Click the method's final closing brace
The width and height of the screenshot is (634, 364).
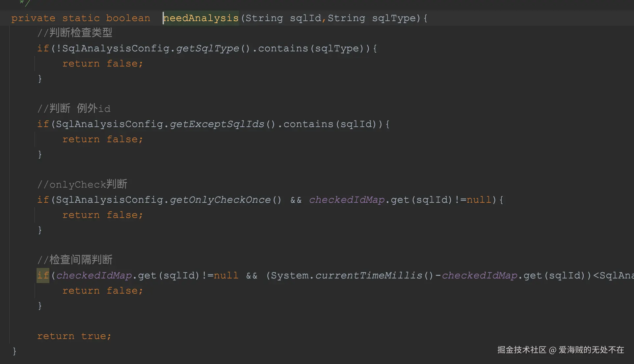pos(14,351)
